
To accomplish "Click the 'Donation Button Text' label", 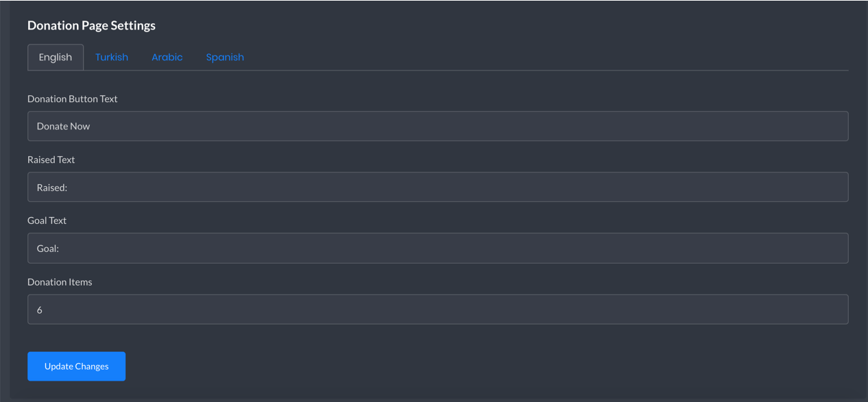I will pos(73,99).
